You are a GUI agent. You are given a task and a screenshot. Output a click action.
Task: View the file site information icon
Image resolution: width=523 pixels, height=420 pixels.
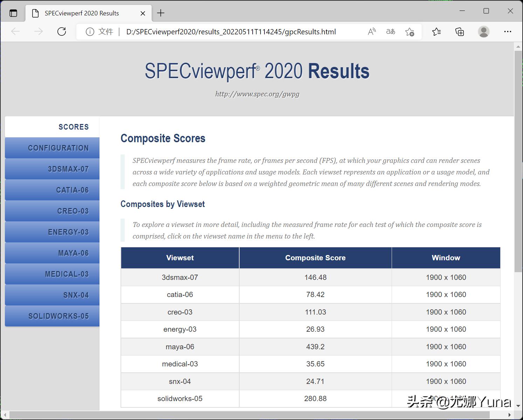[90, 32]
